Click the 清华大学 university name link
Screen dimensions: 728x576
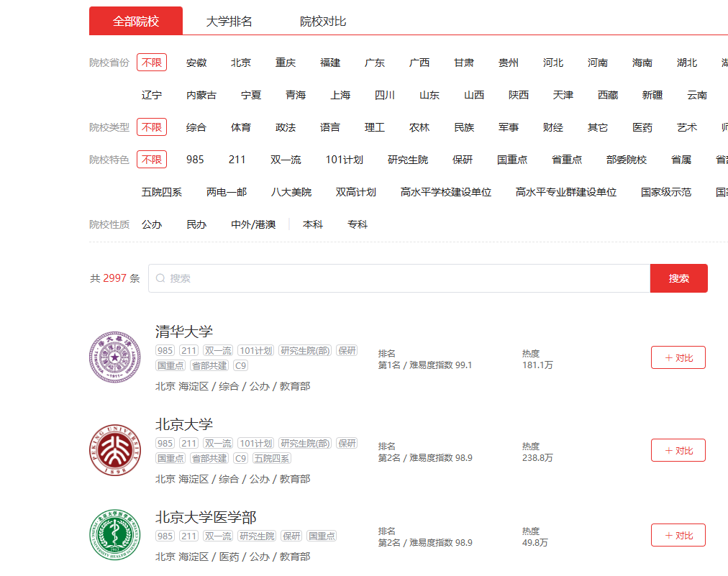[183, 332]
